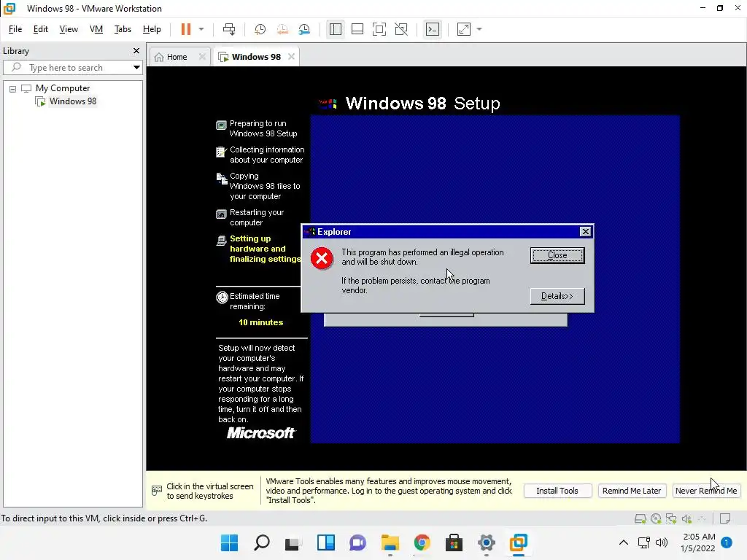Click the message log status icon
Viewport: 747px width, 560px height.
pyautogui.click(x=725, y=518)
